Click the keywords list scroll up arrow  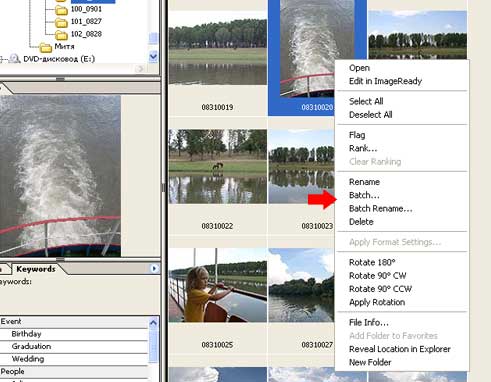(x=153, y=323)
